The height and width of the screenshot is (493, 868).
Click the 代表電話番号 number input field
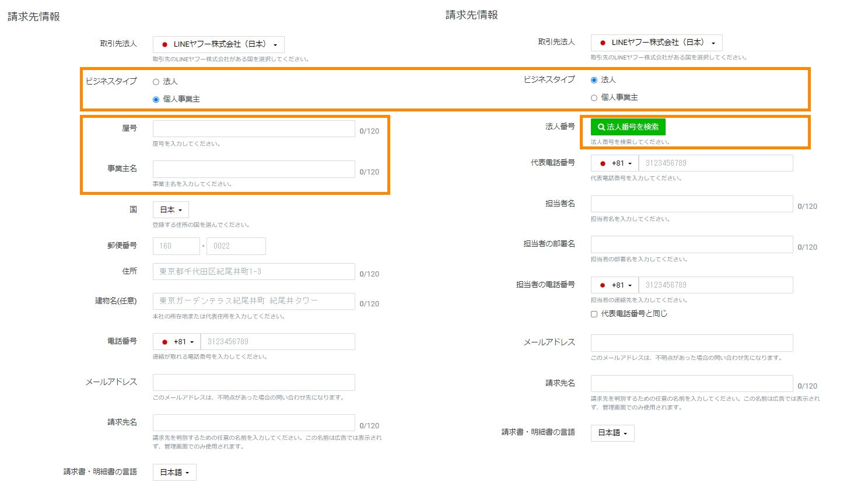coord(716,163)
